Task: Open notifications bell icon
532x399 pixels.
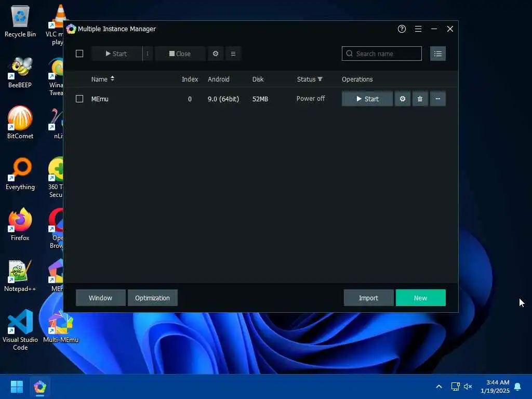Action: point(517,387)
